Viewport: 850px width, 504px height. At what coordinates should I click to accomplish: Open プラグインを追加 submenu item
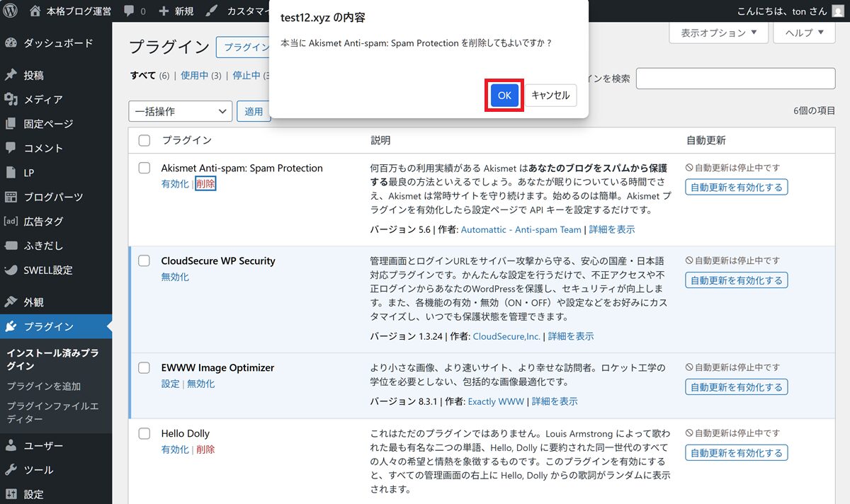[44, 386]
